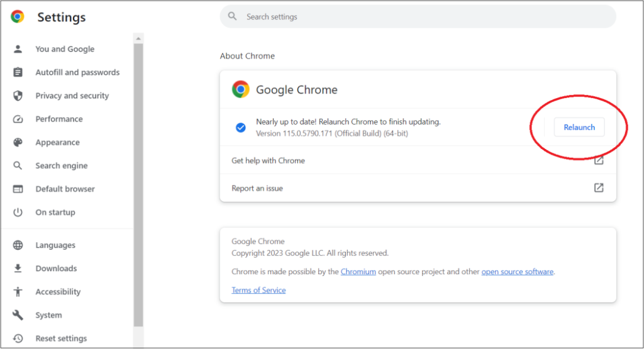Image resolution: width=644 pixels, height=349 pixels.
Task: Follow the Terms of Service link
Action: pyautogui.click(x=258, y=290)
